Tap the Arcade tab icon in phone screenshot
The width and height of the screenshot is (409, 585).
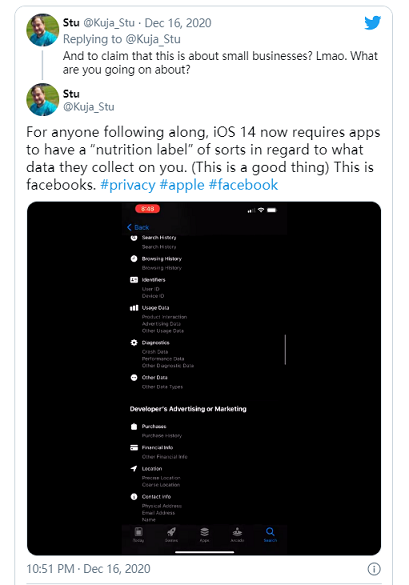[237, 532]
